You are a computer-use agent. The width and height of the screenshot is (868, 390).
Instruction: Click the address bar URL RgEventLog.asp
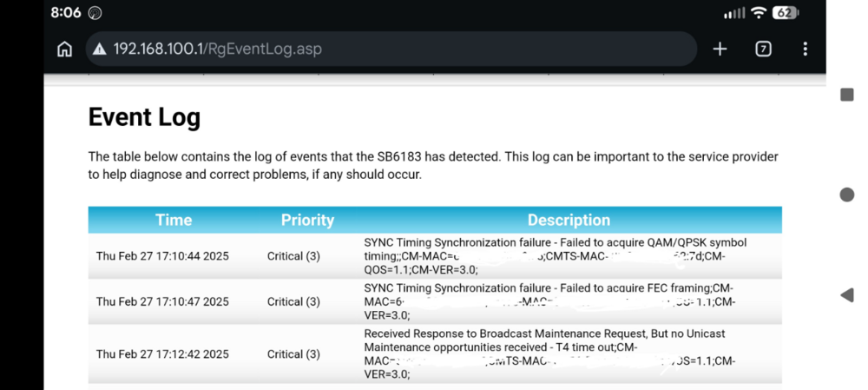[x=217, y=50]
